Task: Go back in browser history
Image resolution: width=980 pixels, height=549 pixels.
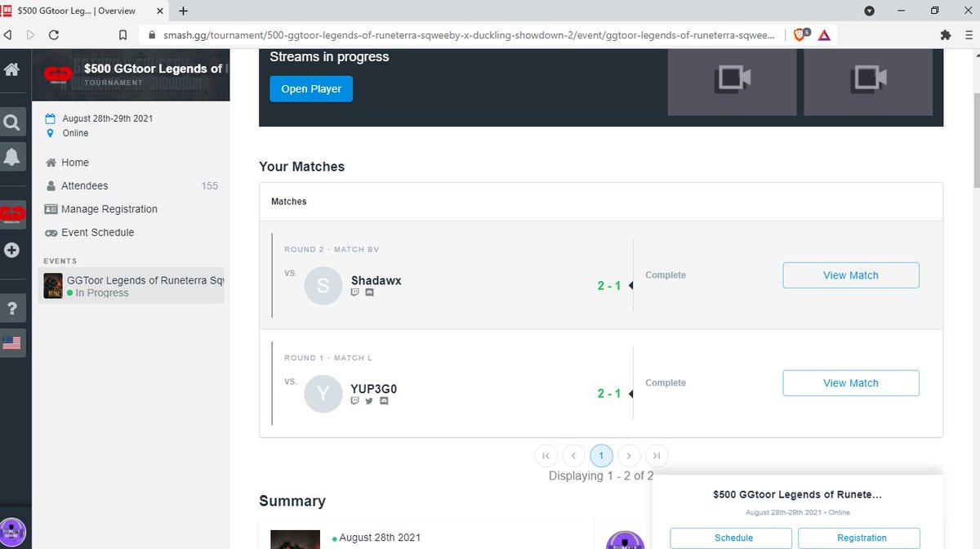Action: (7, 35)
